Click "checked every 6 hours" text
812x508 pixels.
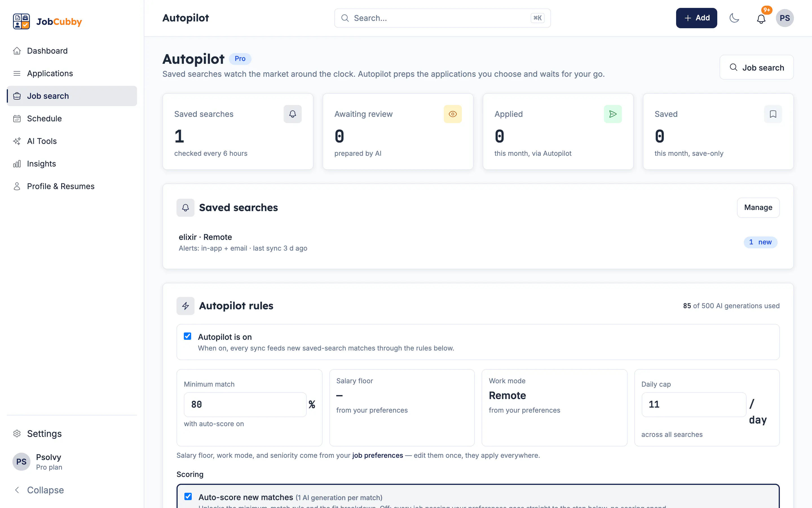pyautogui.click(x=210, y=154)
